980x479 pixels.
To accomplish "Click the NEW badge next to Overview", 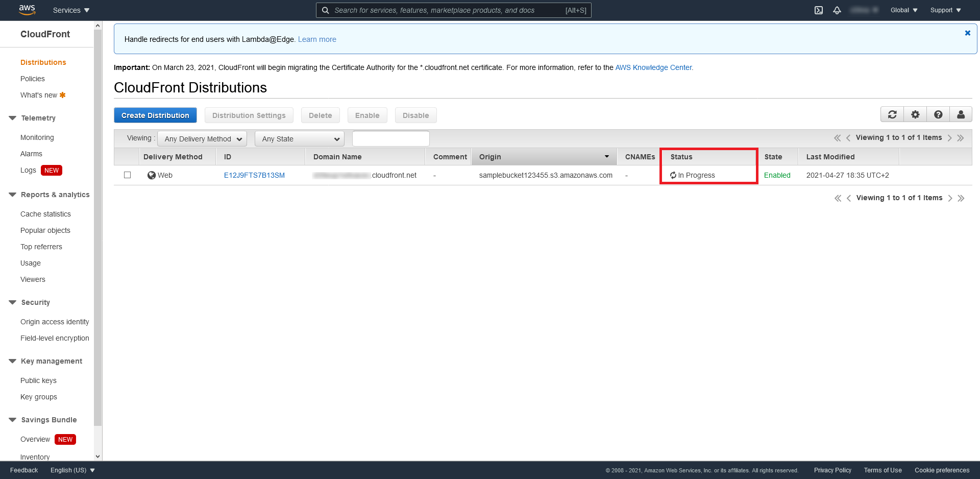I will tap(65, 440).
